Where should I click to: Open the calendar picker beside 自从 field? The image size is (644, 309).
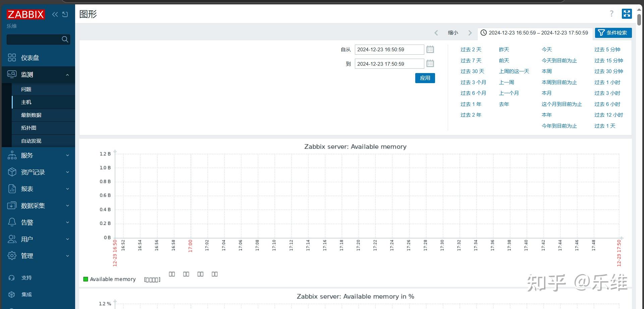coord(430,49)
